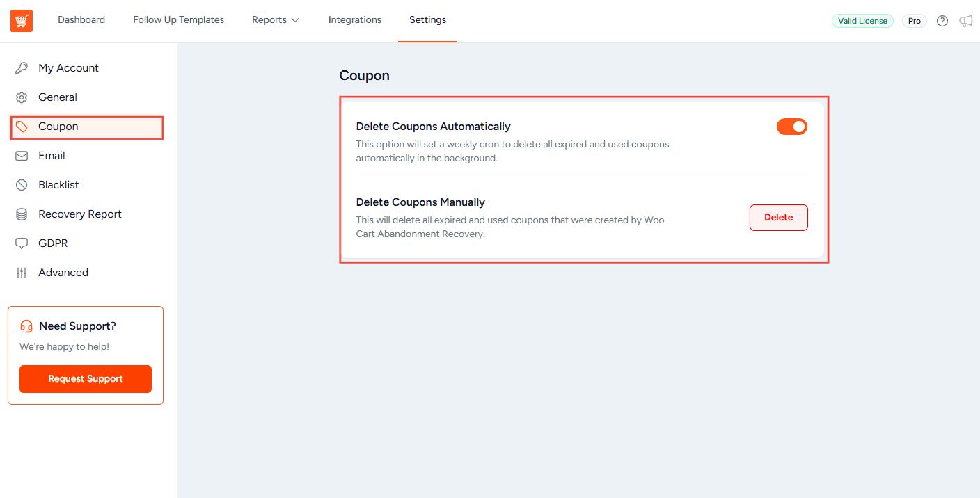The height and width of the screenshot is (498, 980).
Task: Click the envelope icon beside Email
Action: click(22, 156)
